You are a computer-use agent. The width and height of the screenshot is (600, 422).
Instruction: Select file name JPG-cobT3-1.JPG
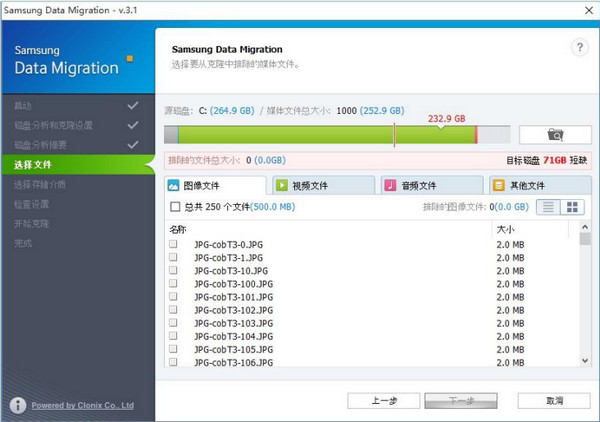tap(228, 257)
